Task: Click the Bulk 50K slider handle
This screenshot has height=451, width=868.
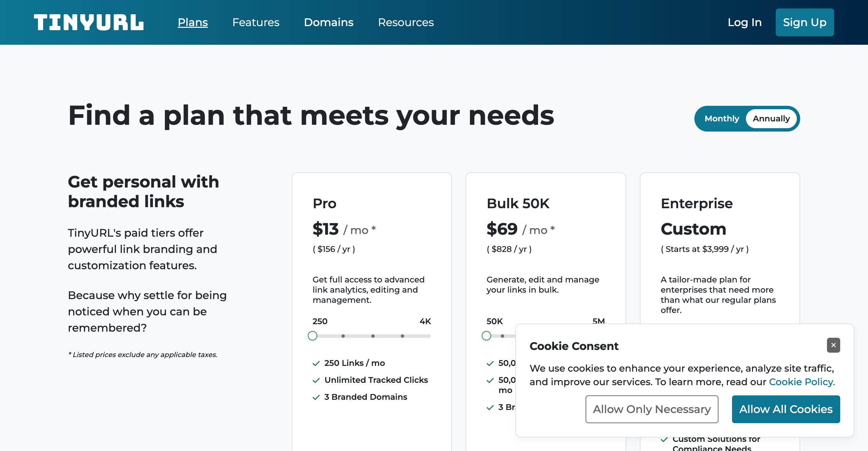Action: (x=486, y=336)
